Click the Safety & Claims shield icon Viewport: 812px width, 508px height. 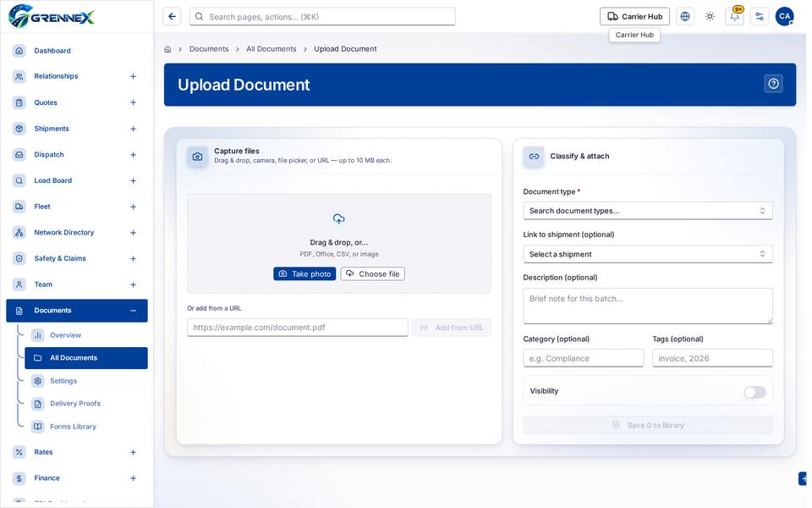tap(19, 259)
